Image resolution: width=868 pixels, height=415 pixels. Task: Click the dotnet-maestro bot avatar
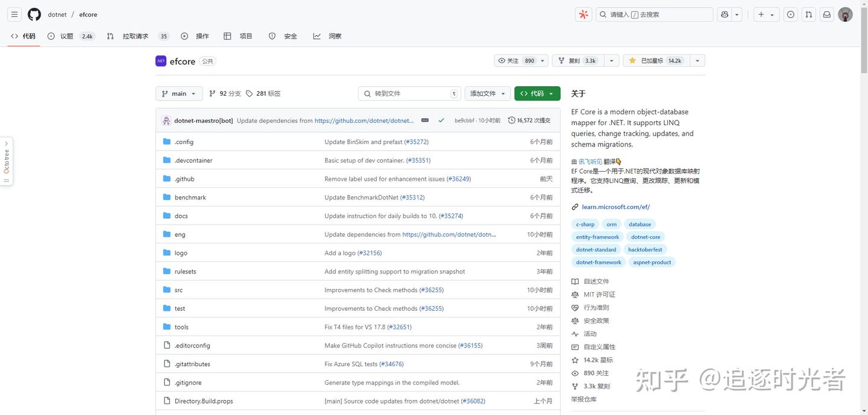pyautogui.click(x=166, y=120)
